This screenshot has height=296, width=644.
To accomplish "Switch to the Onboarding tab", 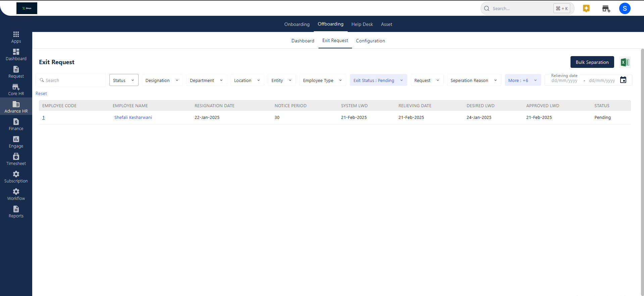I will [x=297, y=24].
